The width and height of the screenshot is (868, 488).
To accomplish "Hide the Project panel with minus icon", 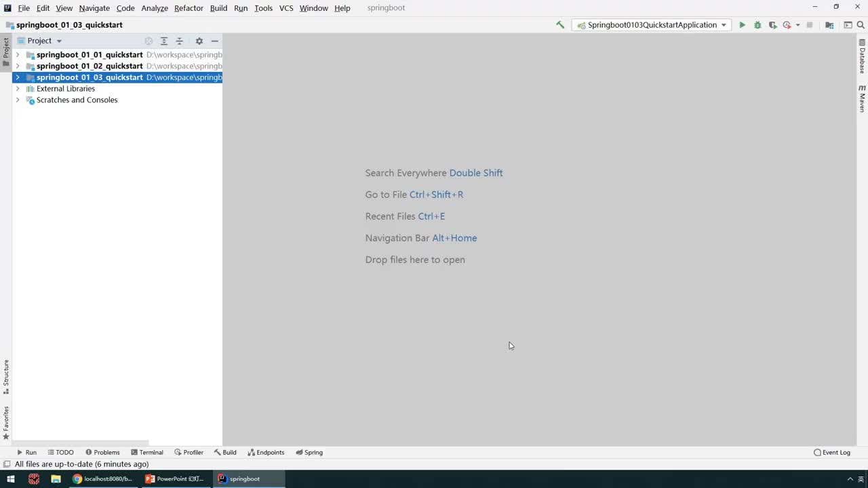I will (x=214, y=41).
